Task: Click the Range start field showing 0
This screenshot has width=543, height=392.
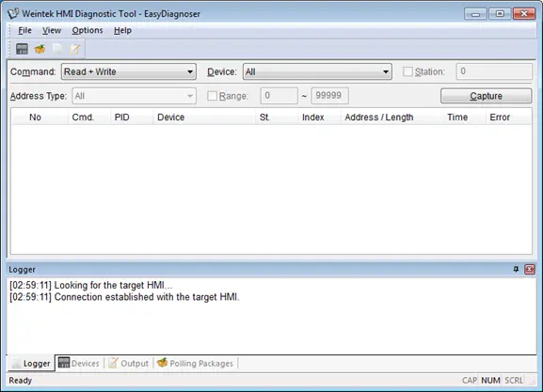Action: 279,96
